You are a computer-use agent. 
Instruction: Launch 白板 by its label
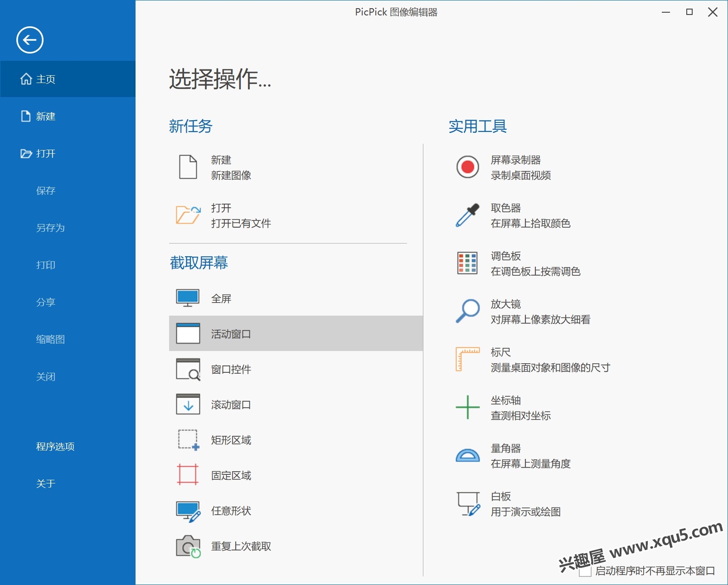pyautogui.click(x=501, y=497)
